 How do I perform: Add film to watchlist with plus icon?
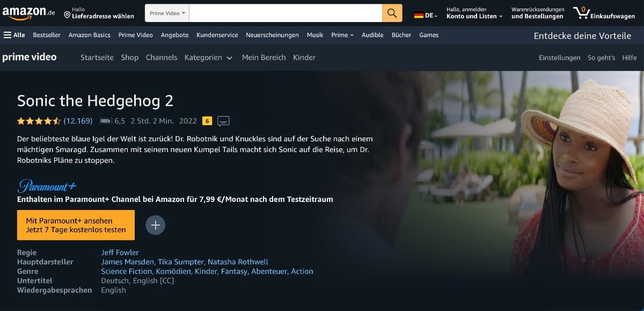coord(156,225)
